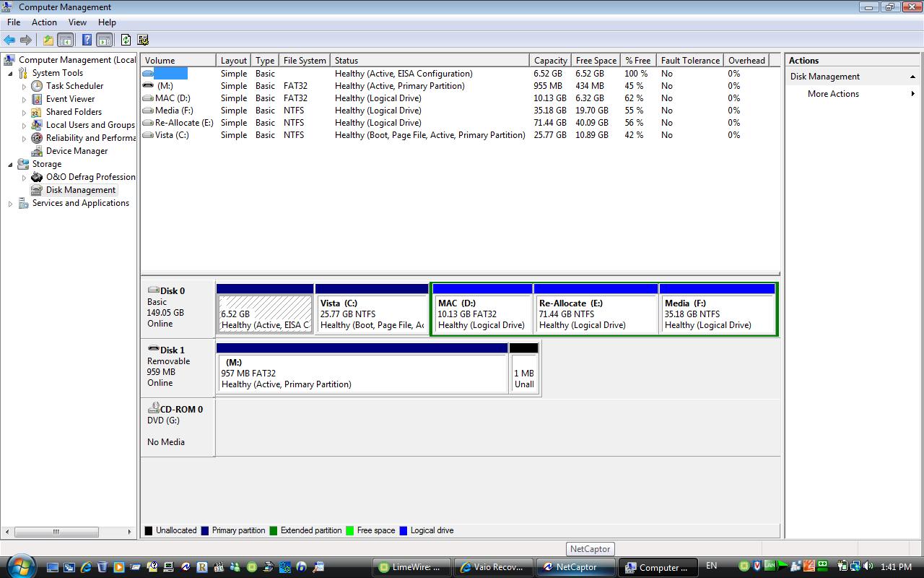Expand the O&O Defrag node
The width and height of the screenshot is (924, 578).
coord(24,178)
